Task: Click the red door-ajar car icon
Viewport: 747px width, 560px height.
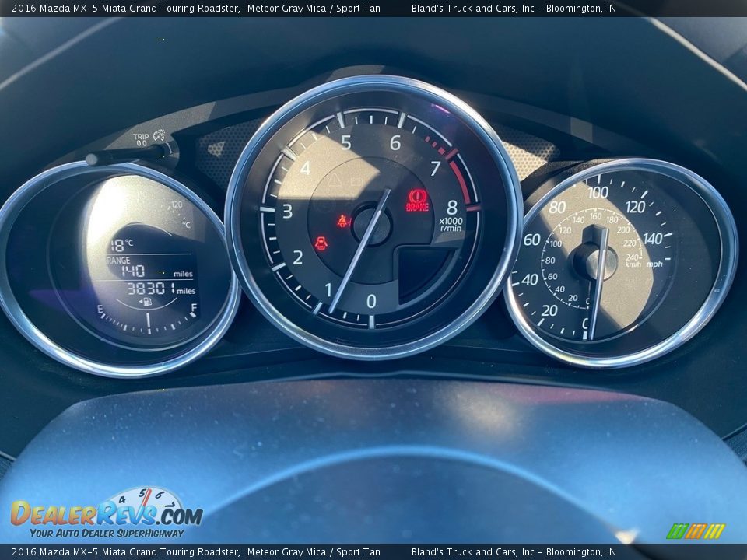Action: pyautogui.click(x=321, y=243)
